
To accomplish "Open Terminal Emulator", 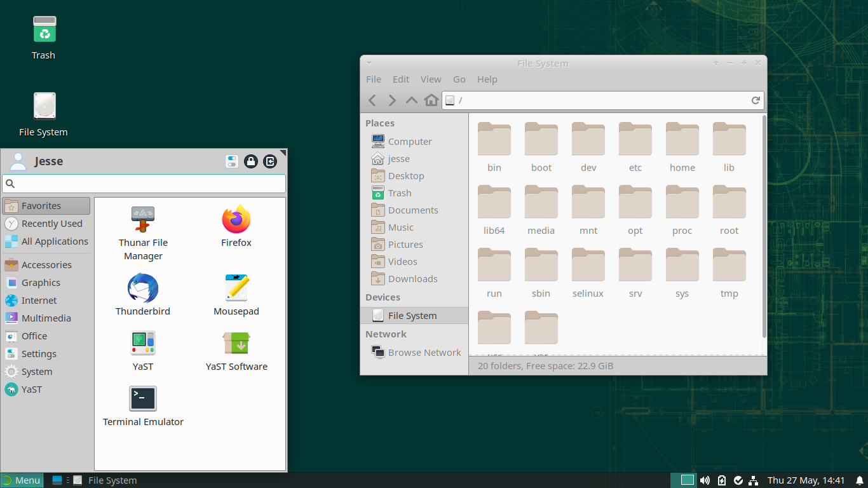I will pyautogui.click(x=143, y=406).
